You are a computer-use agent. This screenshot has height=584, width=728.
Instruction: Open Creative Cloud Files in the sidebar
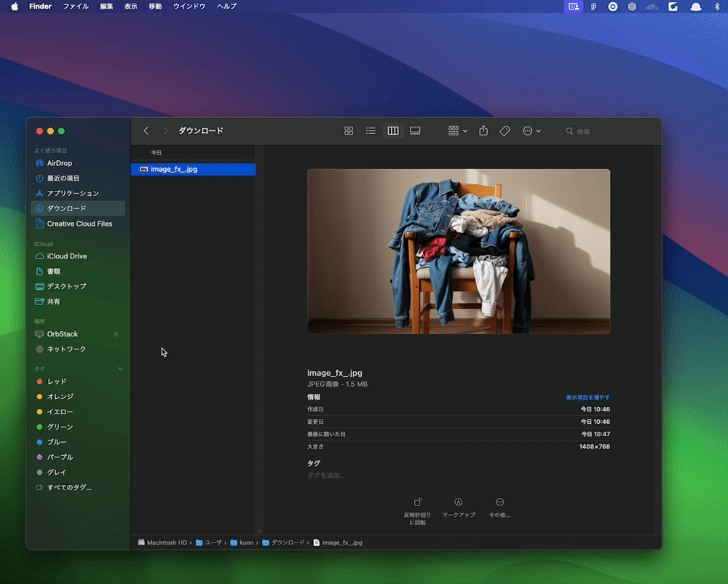point(78,224)
